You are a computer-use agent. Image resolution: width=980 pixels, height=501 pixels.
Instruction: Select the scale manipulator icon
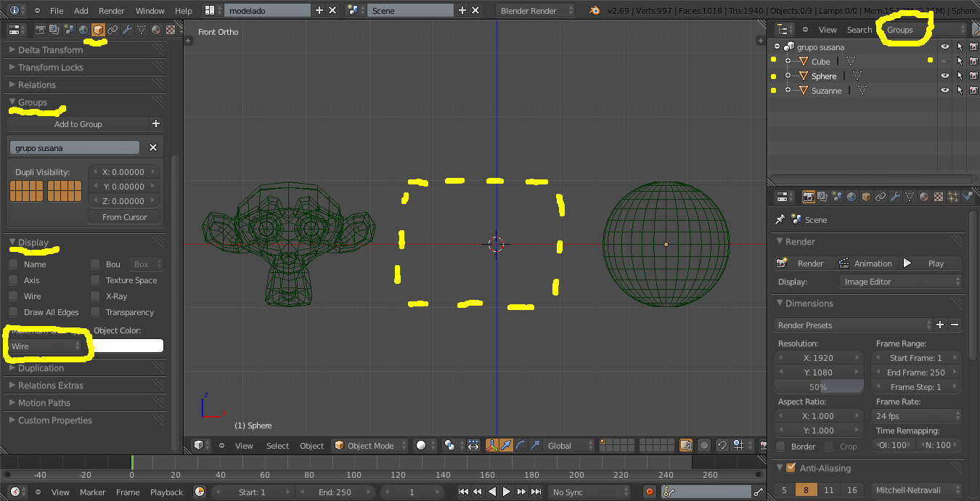coord(535,445)
